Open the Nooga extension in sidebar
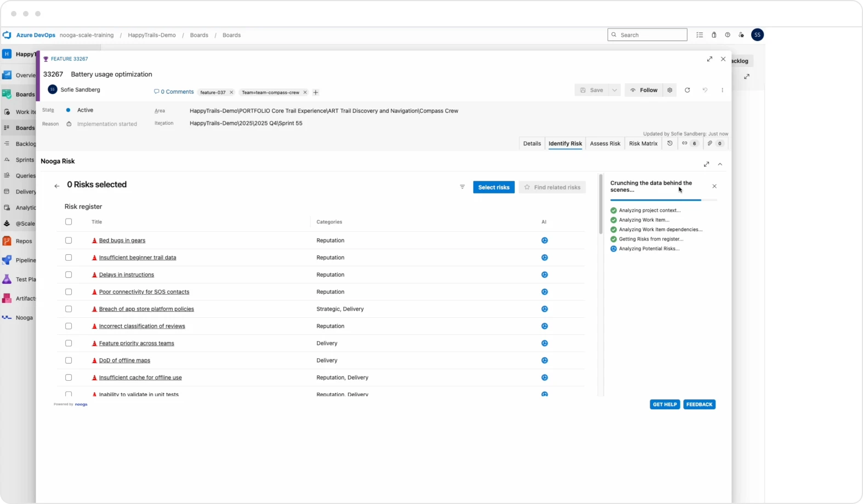863x504 pixels. [18, 318]
